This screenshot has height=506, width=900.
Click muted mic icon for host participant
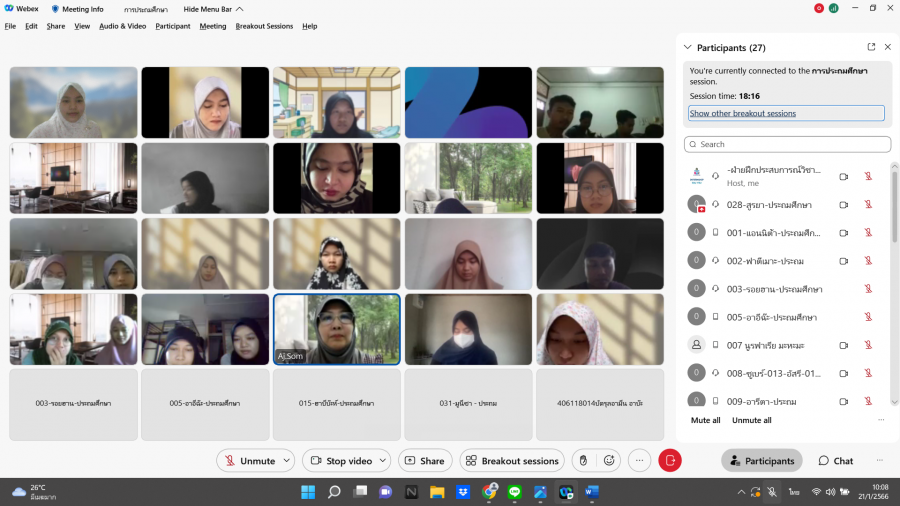[x=868, y=177]
